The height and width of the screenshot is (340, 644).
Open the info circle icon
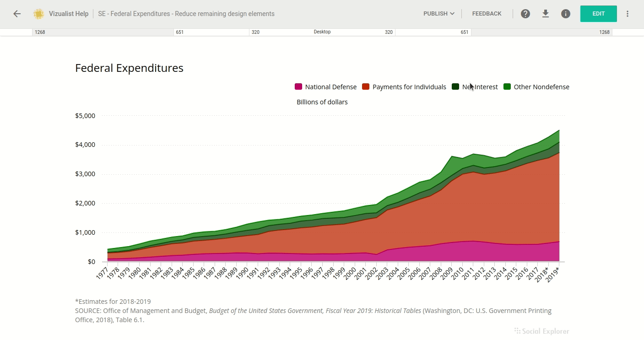[566, 14]
